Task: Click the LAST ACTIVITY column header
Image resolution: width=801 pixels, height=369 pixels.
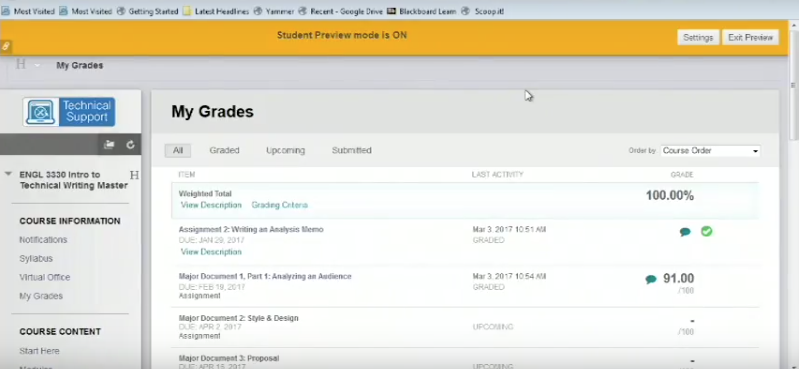Action: pyautogui.click(x=498, y=175)
